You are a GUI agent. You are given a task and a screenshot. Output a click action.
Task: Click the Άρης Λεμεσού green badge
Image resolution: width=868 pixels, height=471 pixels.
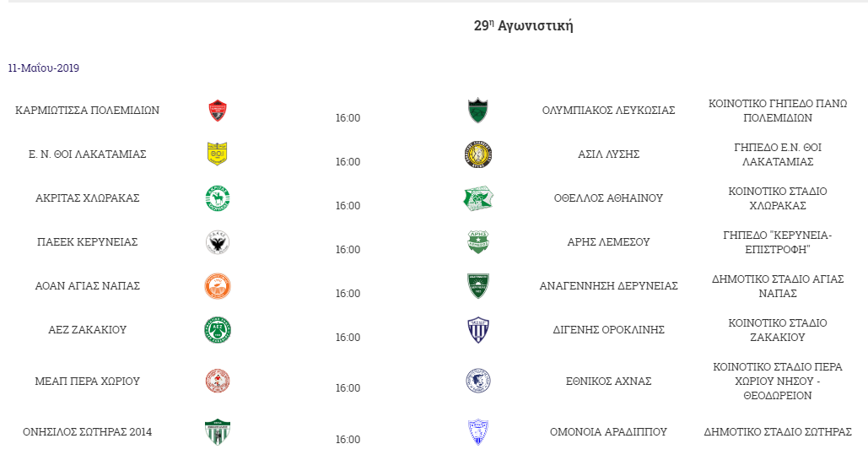[477, 242]
